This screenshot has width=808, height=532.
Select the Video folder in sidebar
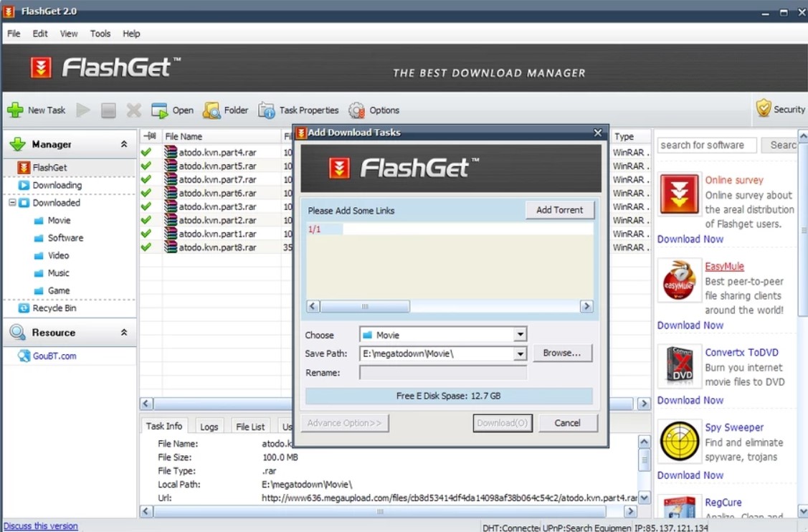click(57, 255)
